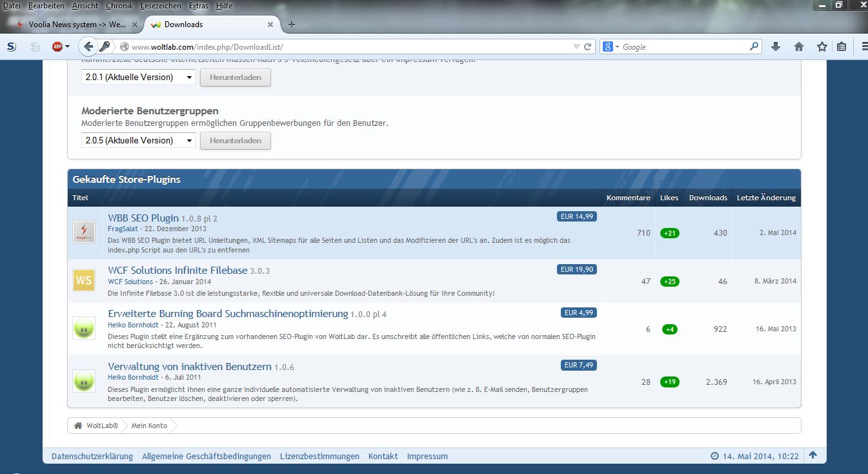Go back with the browser back arrow
Image resolution: width=868 pixels, height=474 pixels.
click(x=88, y=46)
